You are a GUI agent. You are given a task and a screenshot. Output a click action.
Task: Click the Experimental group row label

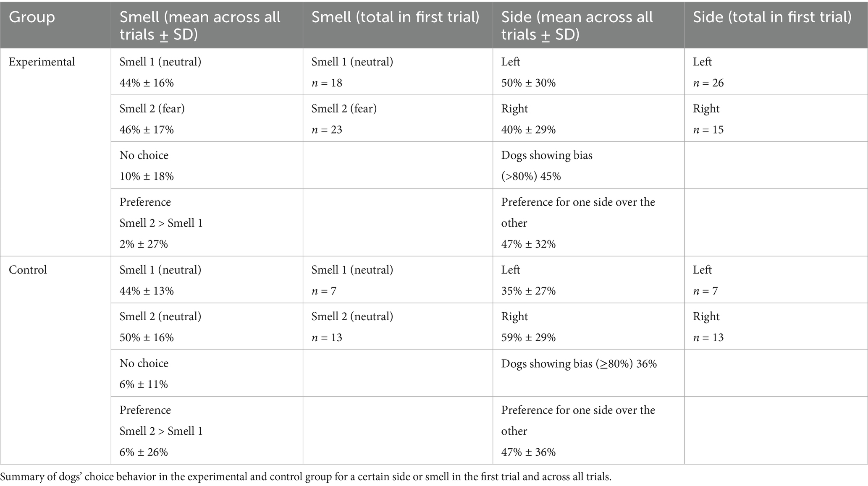click(x=42, y=62)
